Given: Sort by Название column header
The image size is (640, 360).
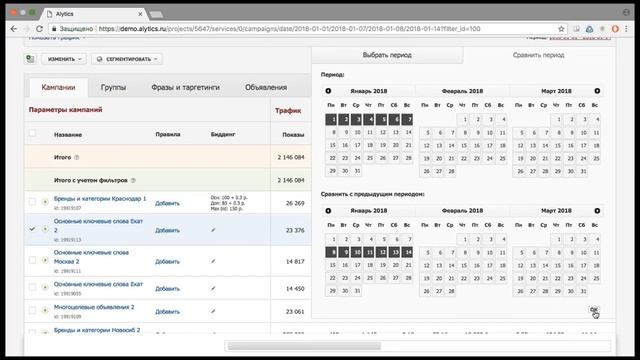Looking at the screenshot, I should coord(68,135).
